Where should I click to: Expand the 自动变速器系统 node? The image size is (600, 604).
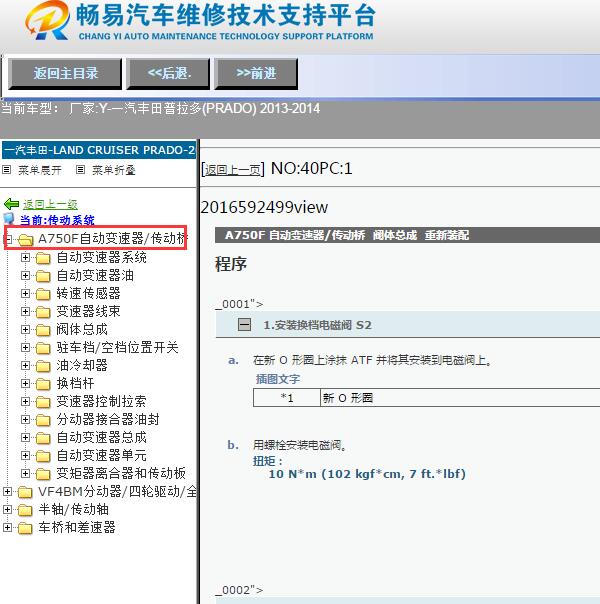coord(25,257)
